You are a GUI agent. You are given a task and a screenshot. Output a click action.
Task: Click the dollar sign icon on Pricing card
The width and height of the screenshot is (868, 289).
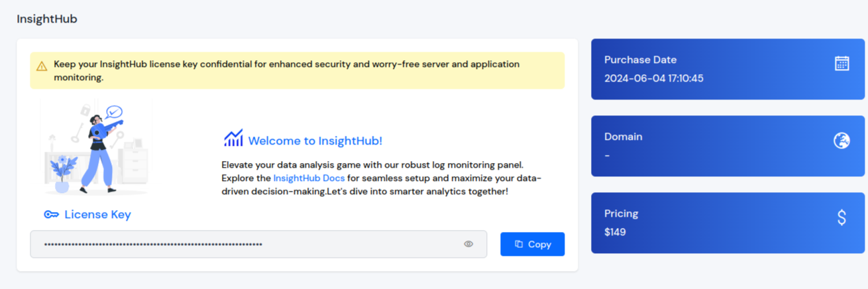[841, 217]
